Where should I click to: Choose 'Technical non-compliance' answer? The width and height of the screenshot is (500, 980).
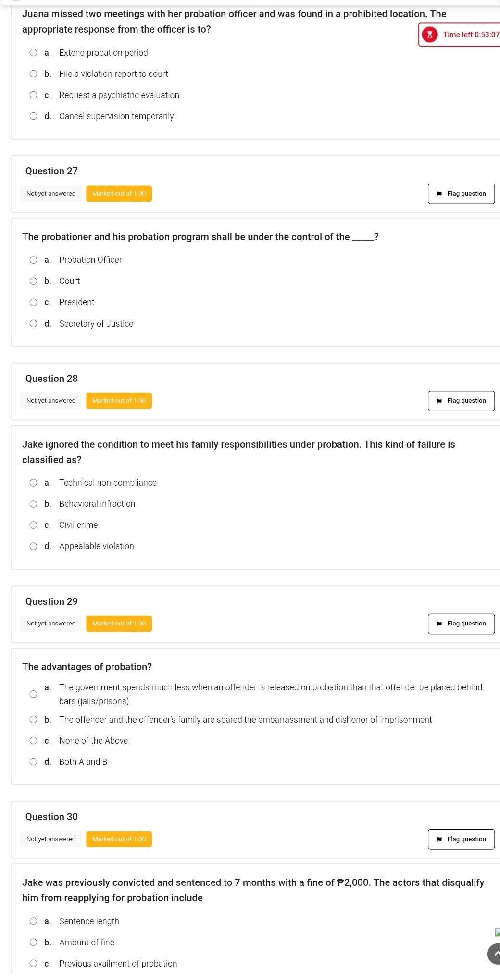pyautogui.click(x=33, y=483)
